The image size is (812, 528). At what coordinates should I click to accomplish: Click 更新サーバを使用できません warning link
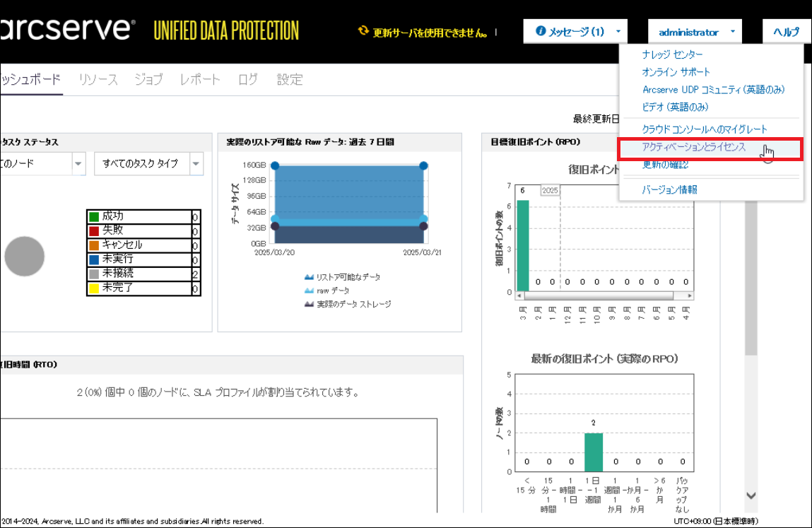tap(430, 33)
